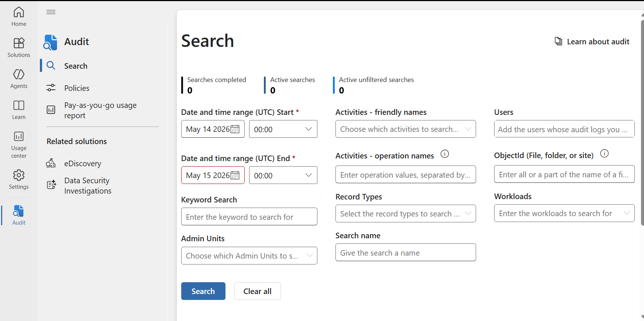Open the Pay-as-you-go usage report page
The image size is (644, 321).
[100, 110]
